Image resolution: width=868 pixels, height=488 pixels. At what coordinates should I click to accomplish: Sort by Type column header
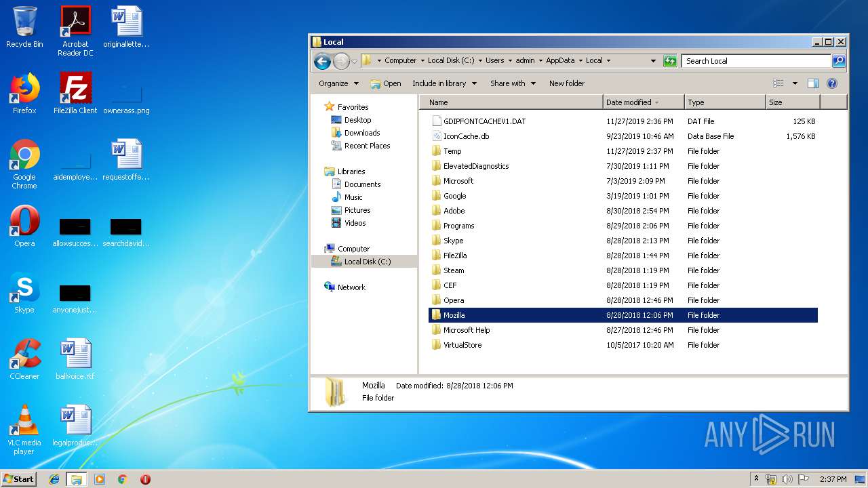click(725, 102)
